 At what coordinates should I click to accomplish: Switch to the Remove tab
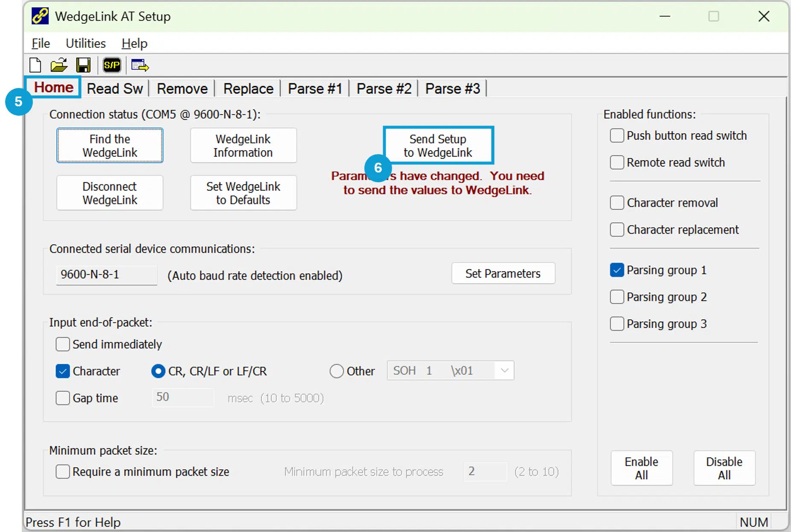[182, 88]
